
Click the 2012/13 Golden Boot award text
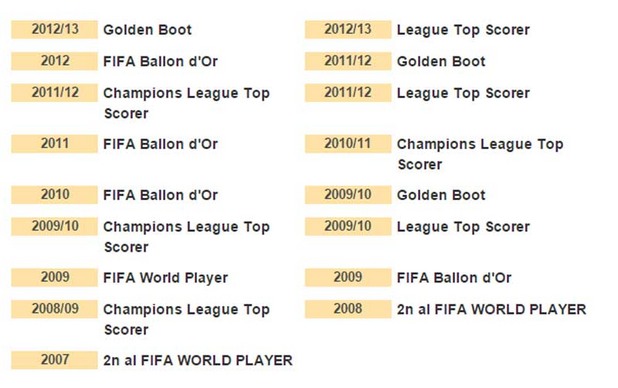tap(147, 30)
